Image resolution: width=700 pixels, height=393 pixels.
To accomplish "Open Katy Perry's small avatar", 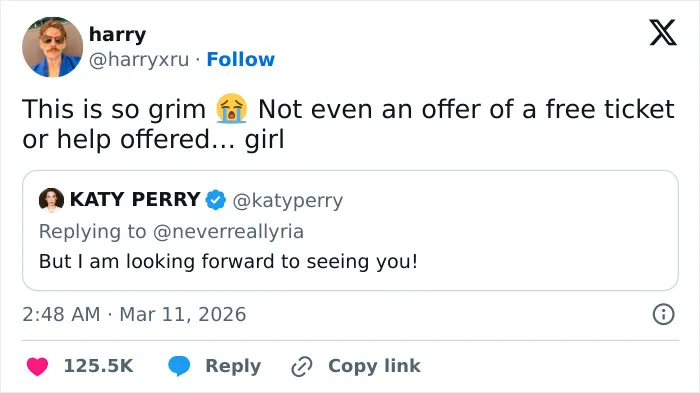I will tap(51, 200).
